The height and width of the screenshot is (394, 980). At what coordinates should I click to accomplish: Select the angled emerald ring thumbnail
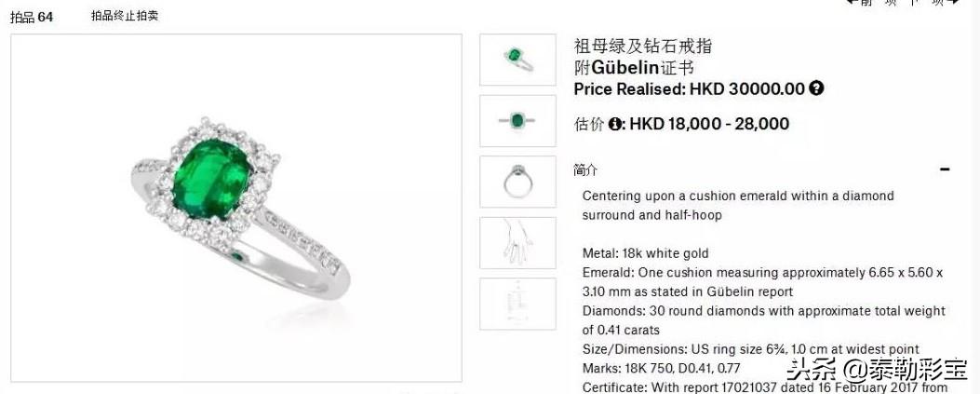click(517, 60)
